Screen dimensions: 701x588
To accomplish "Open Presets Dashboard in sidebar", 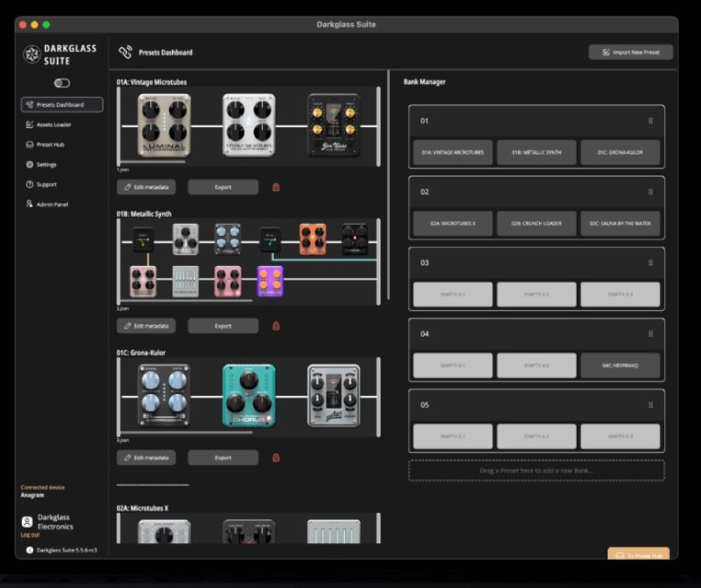I will (62, 104).
